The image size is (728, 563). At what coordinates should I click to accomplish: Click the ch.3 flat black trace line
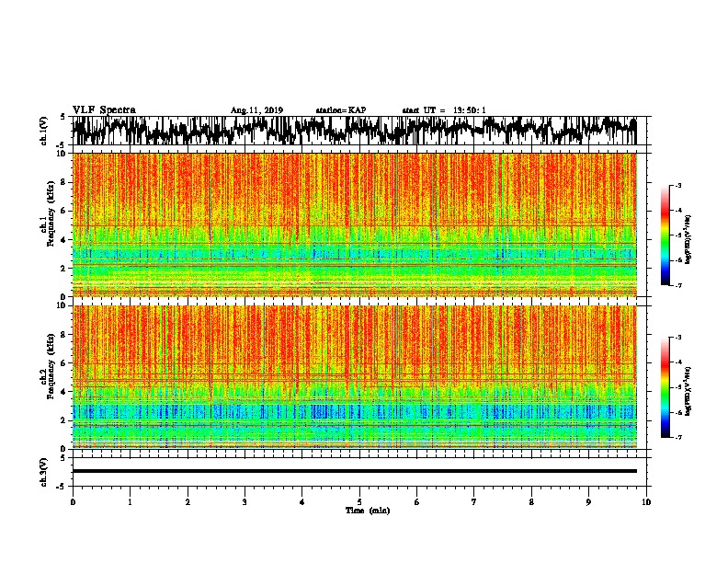tap(354, 471)
